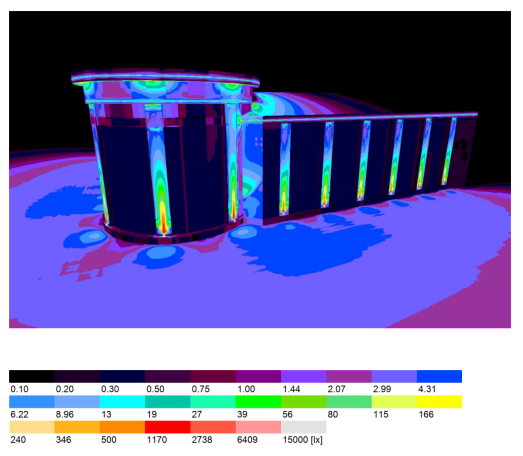
Task: Select the 0.30 dark navy legend swatch
Action: 122,376
